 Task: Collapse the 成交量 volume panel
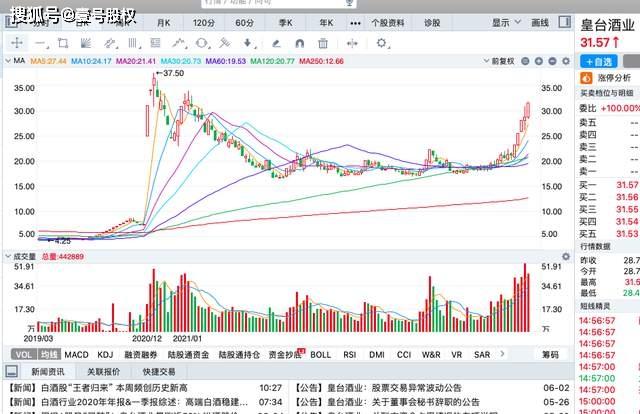8,256
